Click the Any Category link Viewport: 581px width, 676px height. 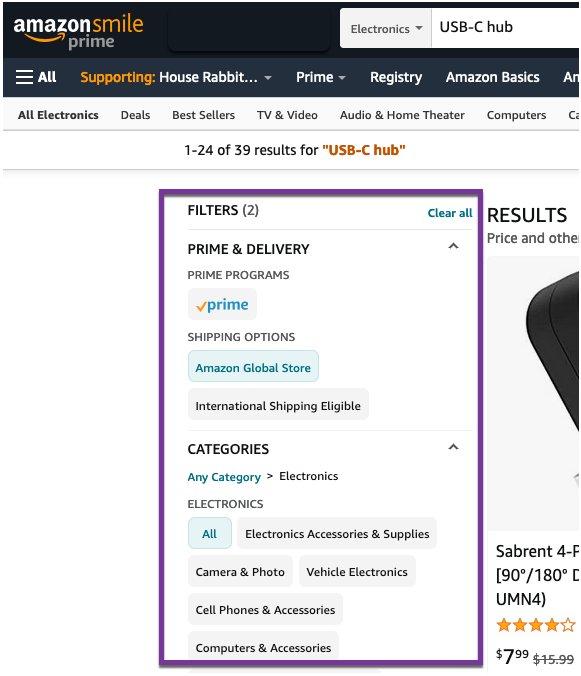(224, 477)
